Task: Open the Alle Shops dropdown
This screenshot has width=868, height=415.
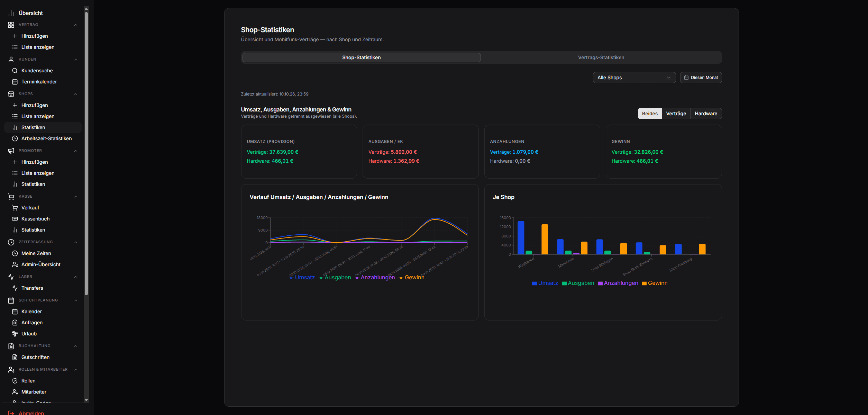Action: [x=634, y=78]
